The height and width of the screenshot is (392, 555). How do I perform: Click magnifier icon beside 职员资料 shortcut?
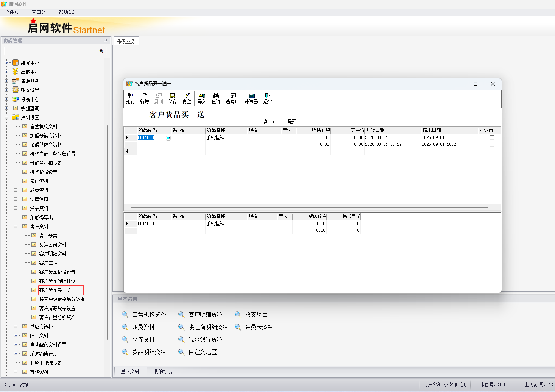click(x=125, y=327)
